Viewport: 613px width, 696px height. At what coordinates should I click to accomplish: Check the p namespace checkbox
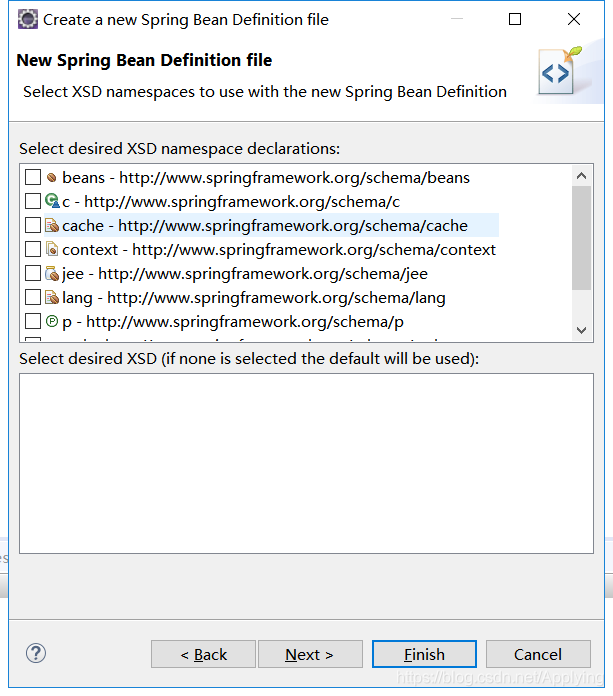33,321
